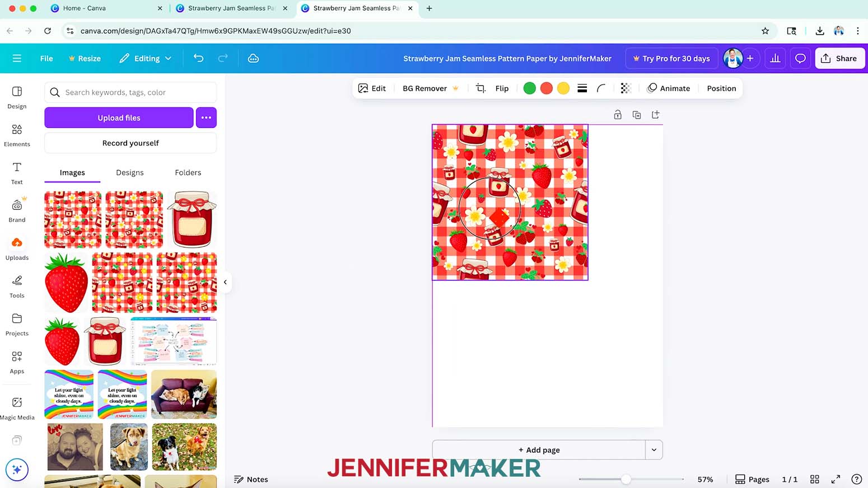This screenshot has height=488, width=868.
Task: Open the corner rounding option
Action: 601,88
